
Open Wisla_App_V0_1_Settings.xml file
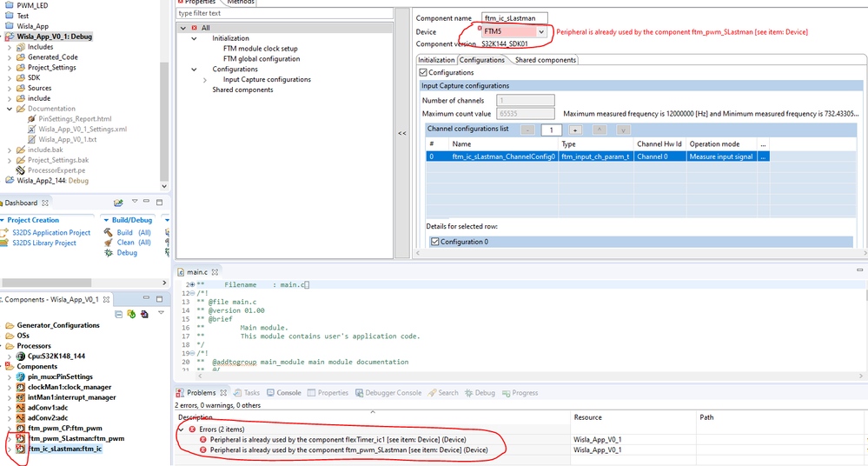tap(83, 129)
